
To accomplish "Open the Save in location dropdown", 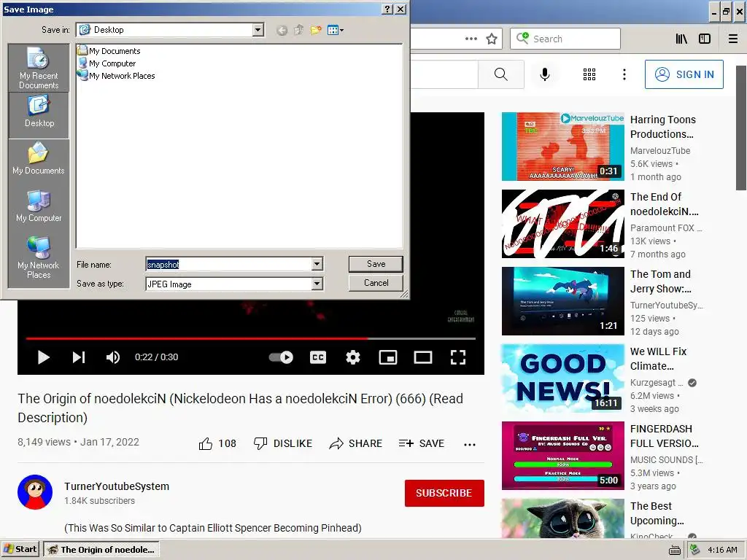I will pyautogui.click(x=258, y=29).
